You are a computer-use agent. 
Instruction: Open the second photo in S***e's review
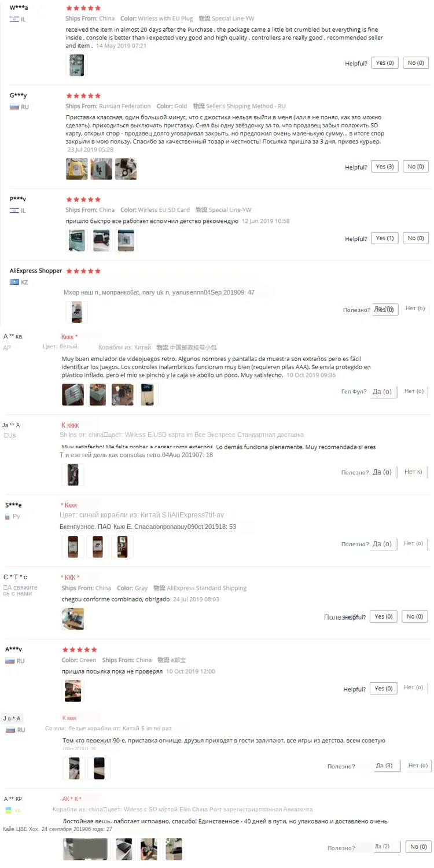pyautogui.click(x=98, y=546)
